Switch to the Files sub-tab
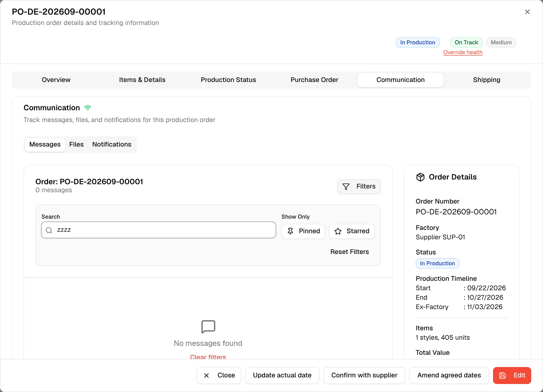The image size is (543, 392). (76, 145)
